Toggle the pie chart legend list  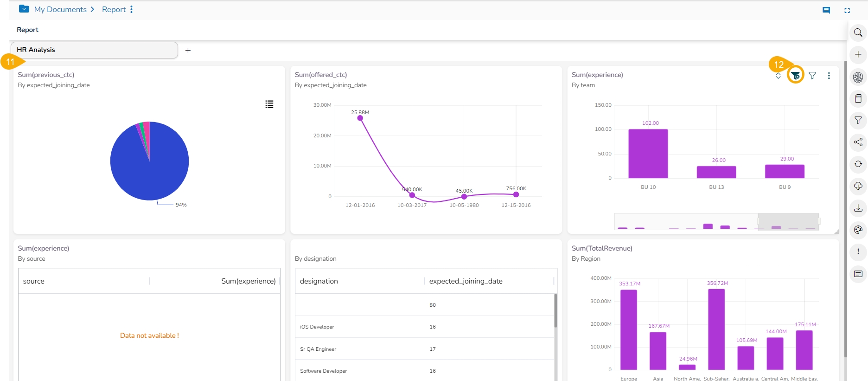coord(269,104)
